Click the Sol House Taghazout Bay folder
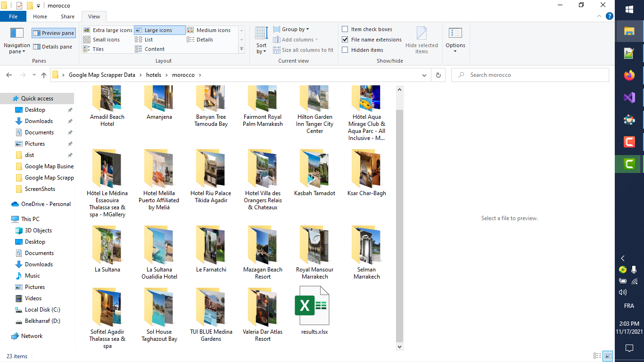Screen dimensions: 644x362 (159, 315)
